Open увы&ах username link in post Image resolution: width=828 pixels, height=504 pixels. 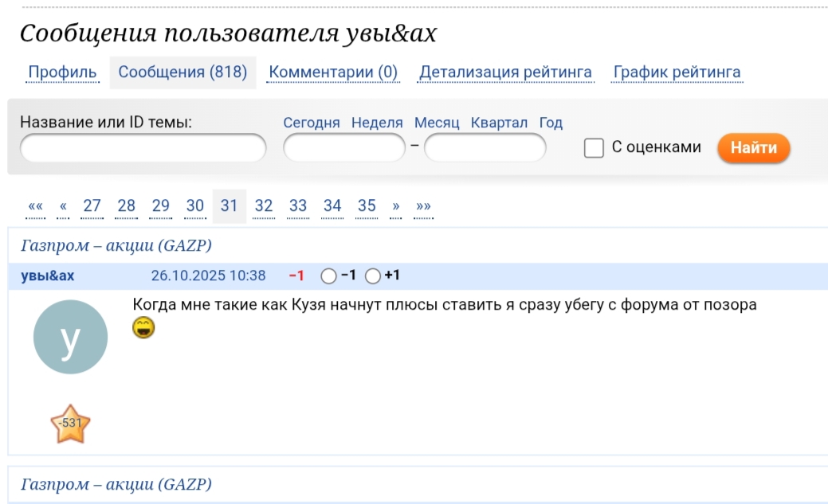[x=48, y=276]
